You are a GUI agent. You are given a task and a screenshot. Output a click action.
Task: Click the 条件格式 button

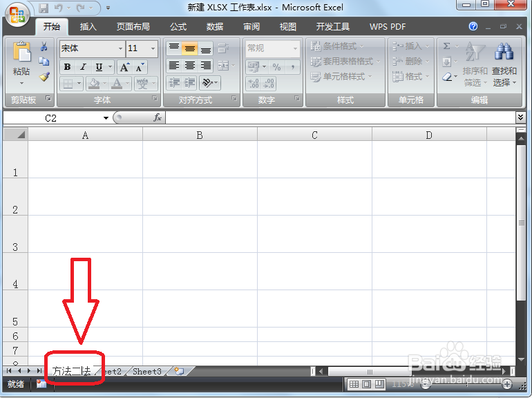coord(337,46)
